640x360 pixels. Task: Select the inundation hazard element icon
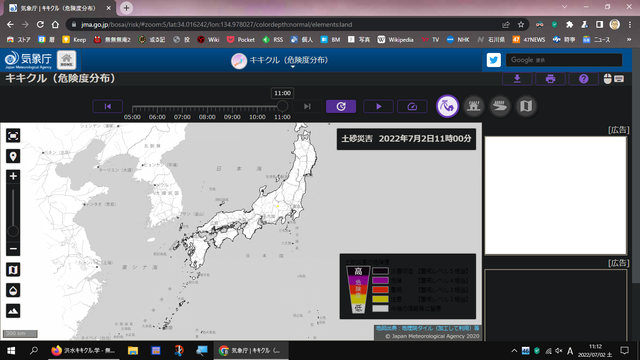(x=473, y=106)
